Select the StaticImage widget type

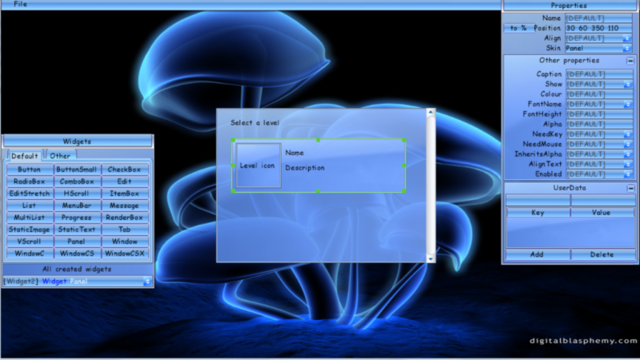pyautogui.click(x=29, y=229)
